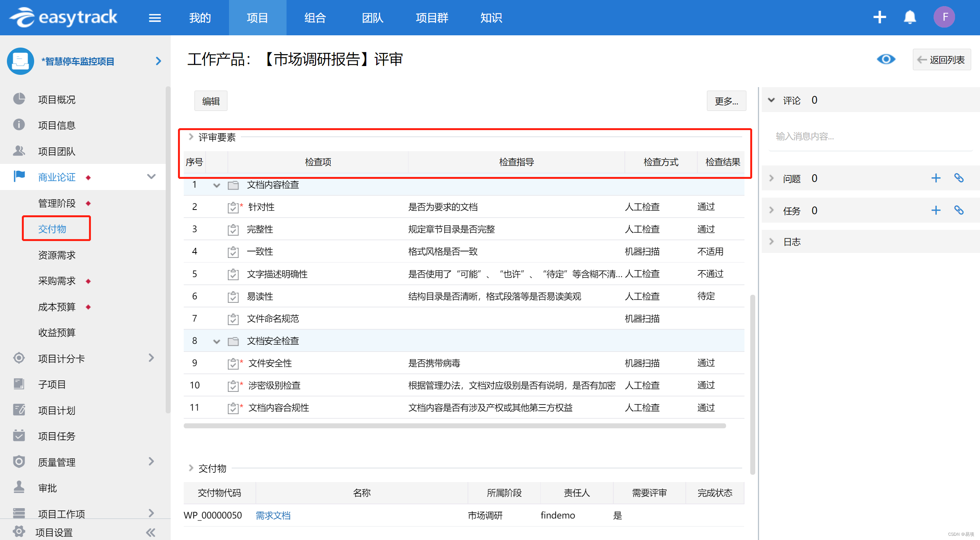Add a new 任务 with plus icon
980x540 pixels.
coord(936,210)
